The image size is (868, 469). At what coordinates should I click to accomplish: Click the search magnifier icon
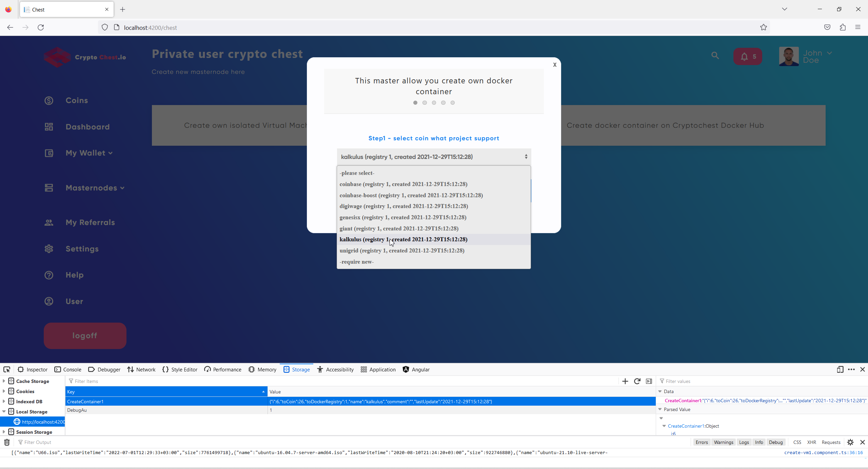[x=715, y=56]
